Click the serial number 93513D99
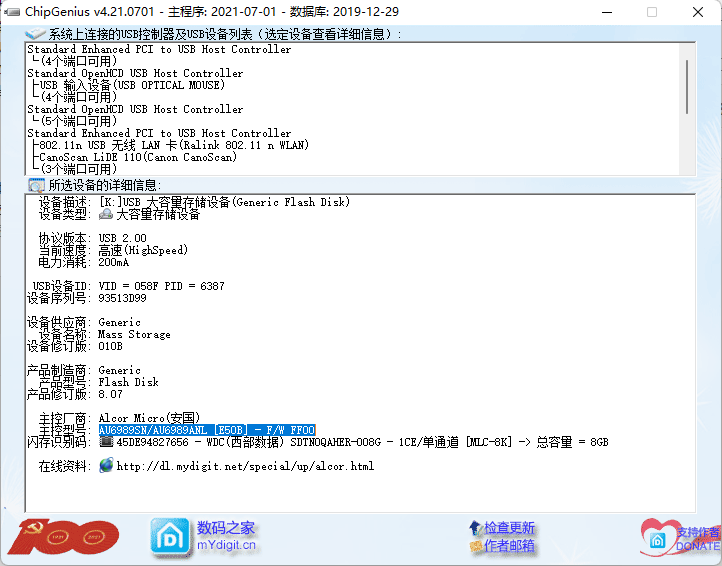Screen dimensions: 722x566 click(122, 298)
